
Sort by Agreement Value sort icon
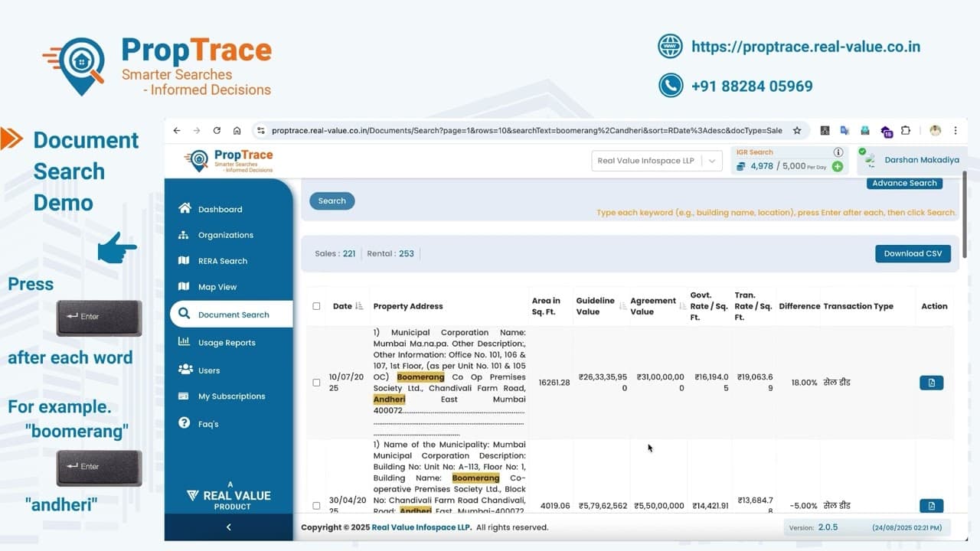(682, 306)
